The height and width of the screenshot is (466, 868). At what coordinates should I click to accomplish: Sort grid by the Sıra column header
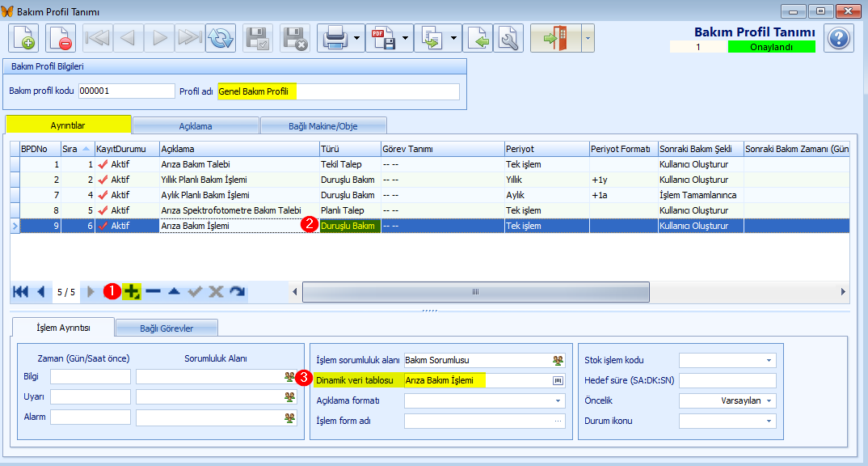(x=78, y=149)
